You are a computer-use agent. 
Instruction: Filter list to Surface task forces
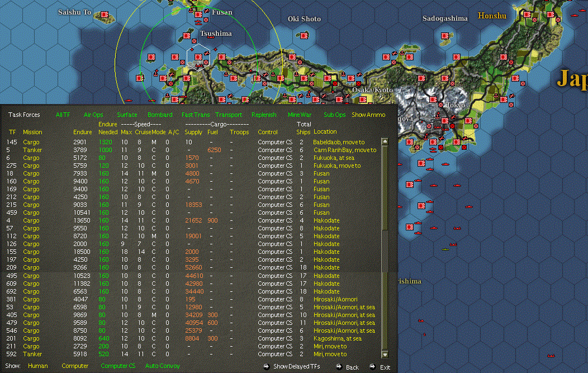[127, 115]
